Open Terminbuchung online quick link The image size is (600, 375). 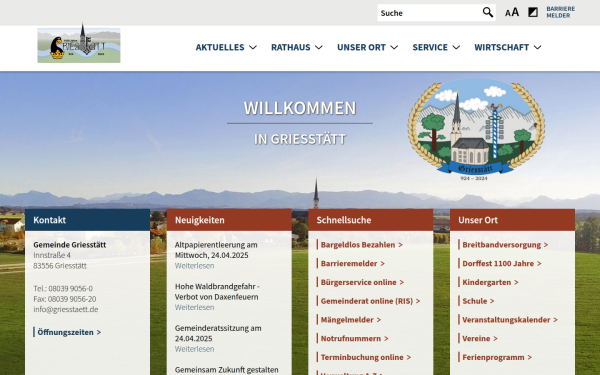point(365,357)
